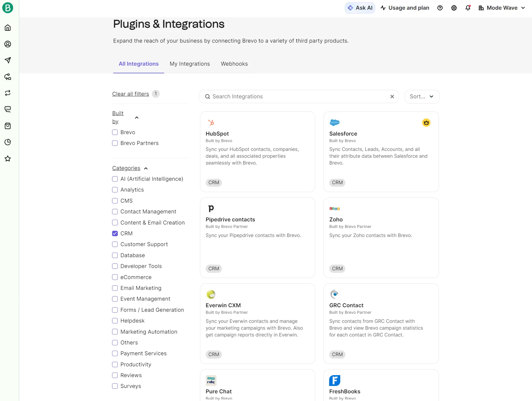Open the Contacts icon in sidebar
This screenshot has width=532, height=401.
click(x=8, y=44)
